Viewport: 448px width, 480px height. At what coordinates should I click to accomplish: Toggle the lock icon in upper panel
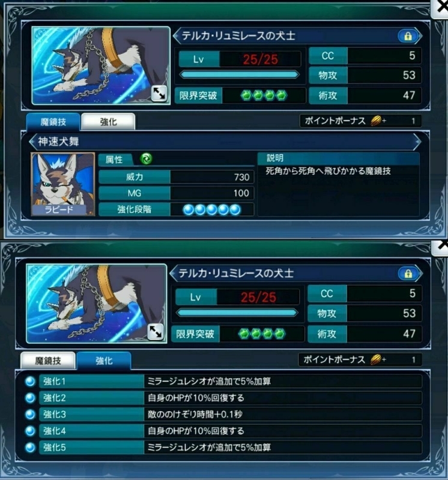[x=408, y=36]
